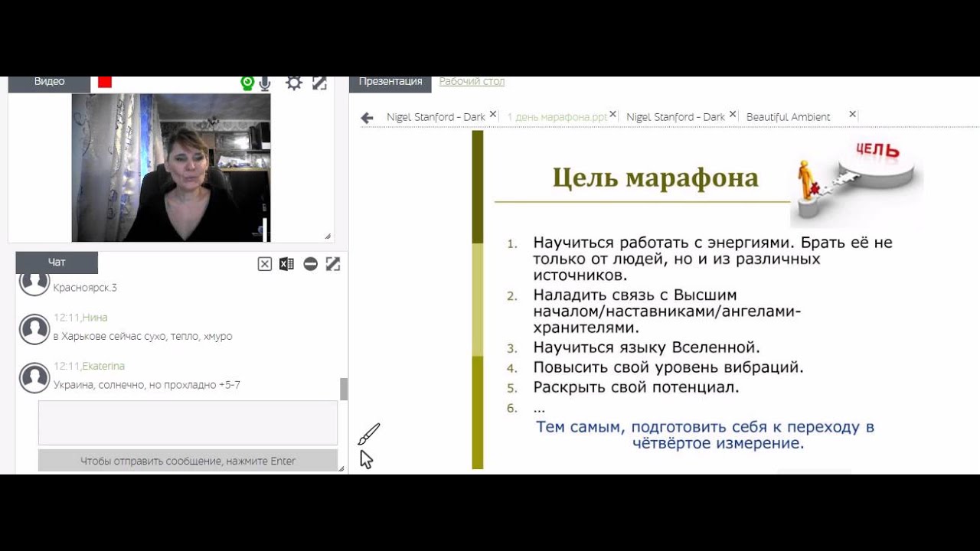
Task: Click Ekaterina's avatar in chat
Action: tap(34, 378)
